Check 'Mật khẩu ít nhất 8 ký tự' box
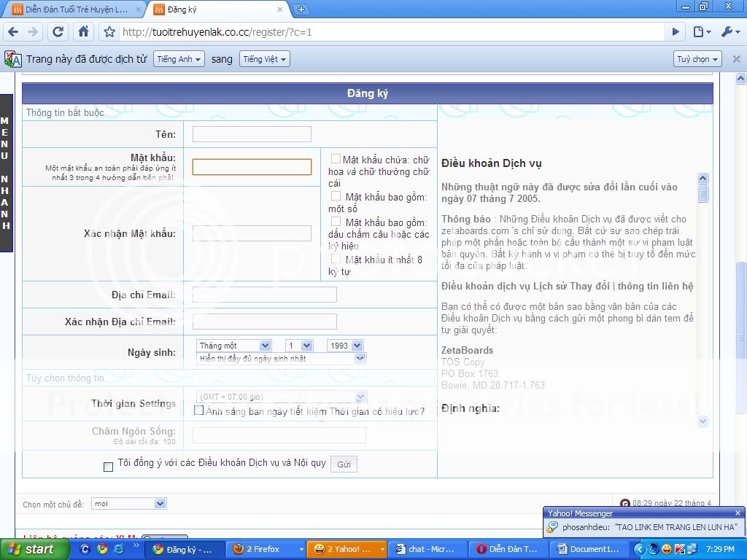The height and width of the screenshot is (560, 747). point(336,259)
